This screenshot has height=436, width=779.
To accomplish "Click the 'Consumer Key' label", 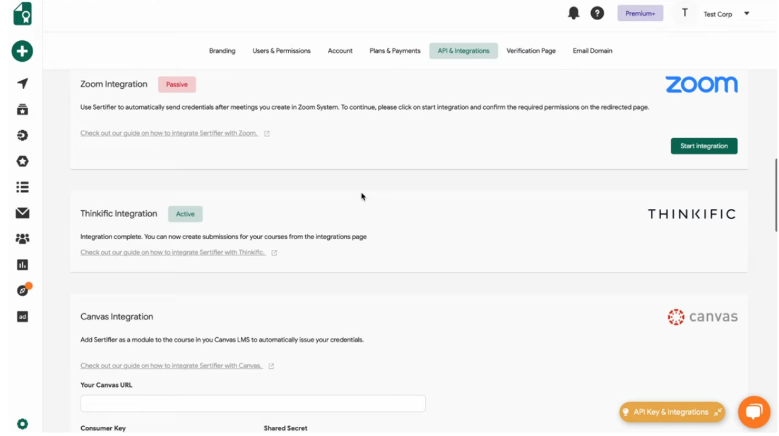I will (103, 428).
